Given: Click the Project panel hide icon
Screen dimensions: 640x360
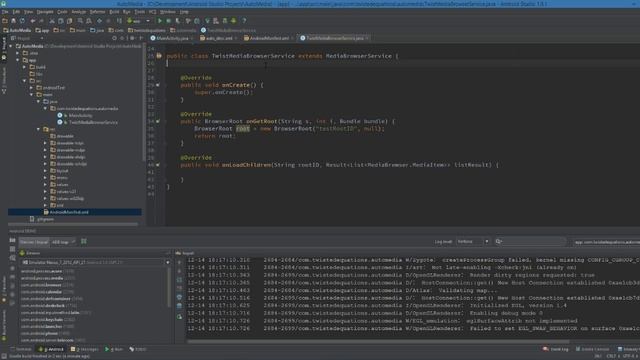Looking at the screenshot, I should click(x=141, y=38).
